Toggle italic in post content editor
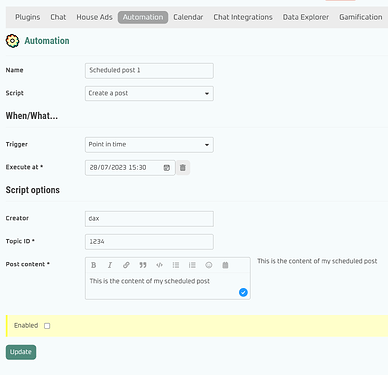Viewport: 388px width, 375px height. click(110, 265)
